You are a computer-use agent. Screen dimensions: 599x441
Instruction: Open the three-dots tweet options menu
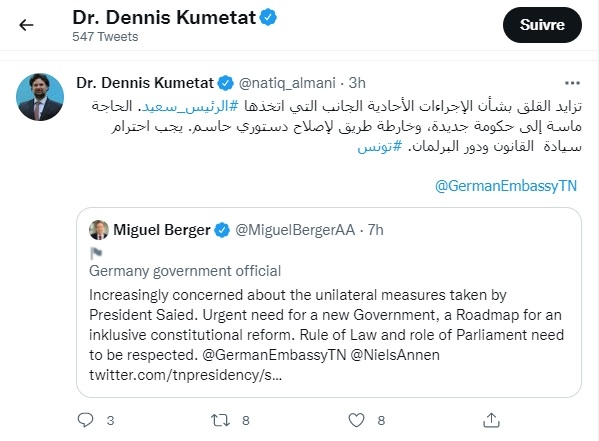(x=572, y=83)
